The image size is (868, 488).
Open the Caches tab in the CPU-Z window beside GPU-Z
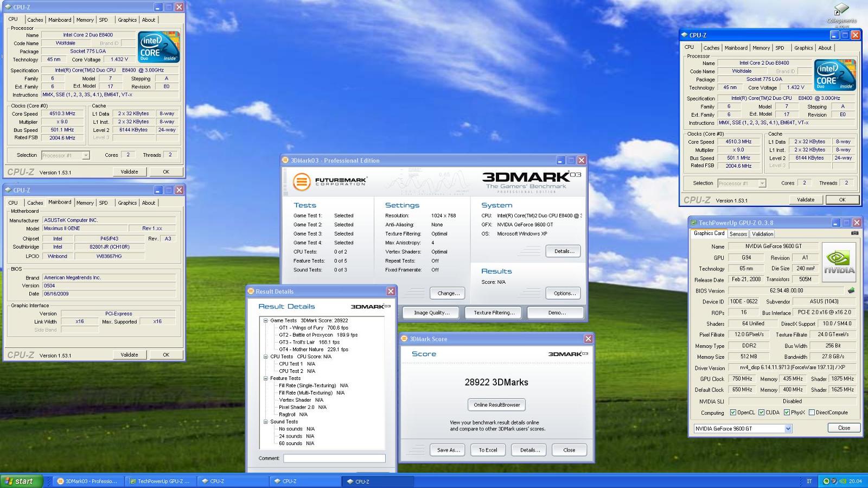click(x=711, y=48)
